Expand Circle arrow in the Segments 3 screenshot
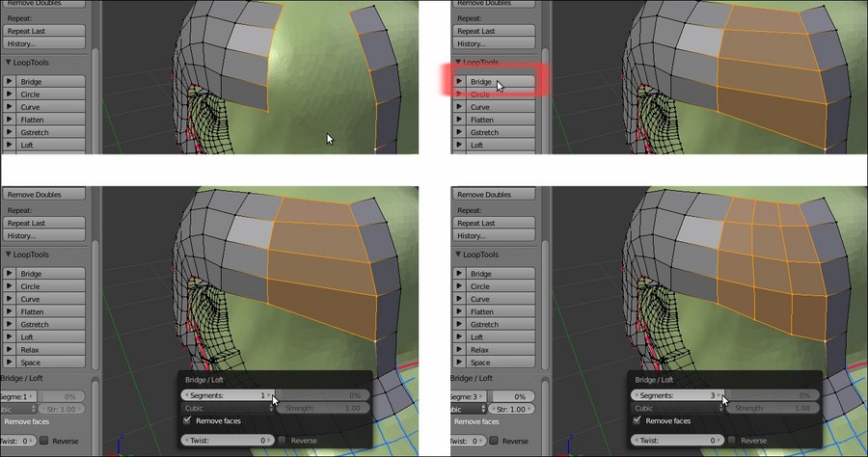The image size is (868, 457). 459,286
